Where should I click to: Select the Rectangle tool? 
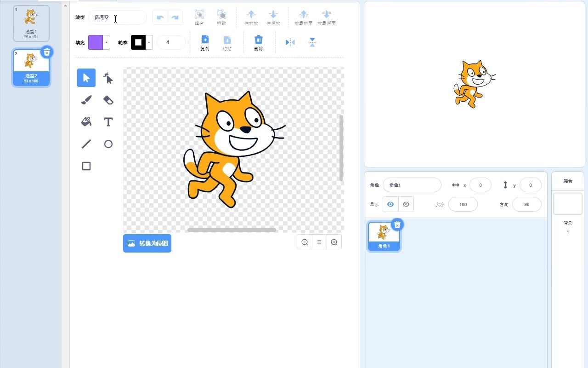tap(86, 166)
